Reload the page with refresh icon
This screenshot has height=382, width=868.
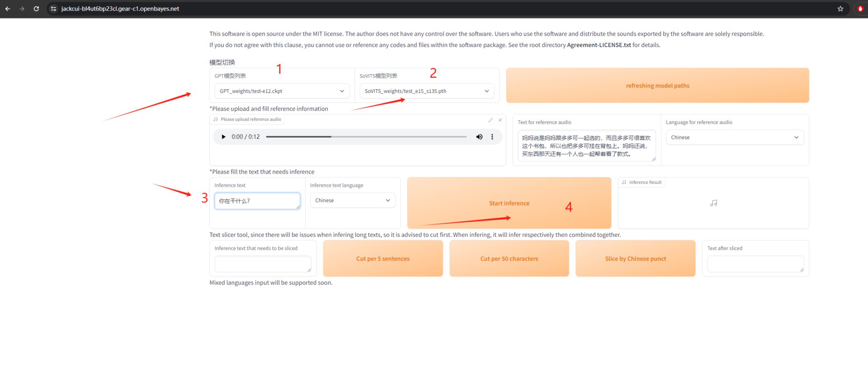coord(36,8)
